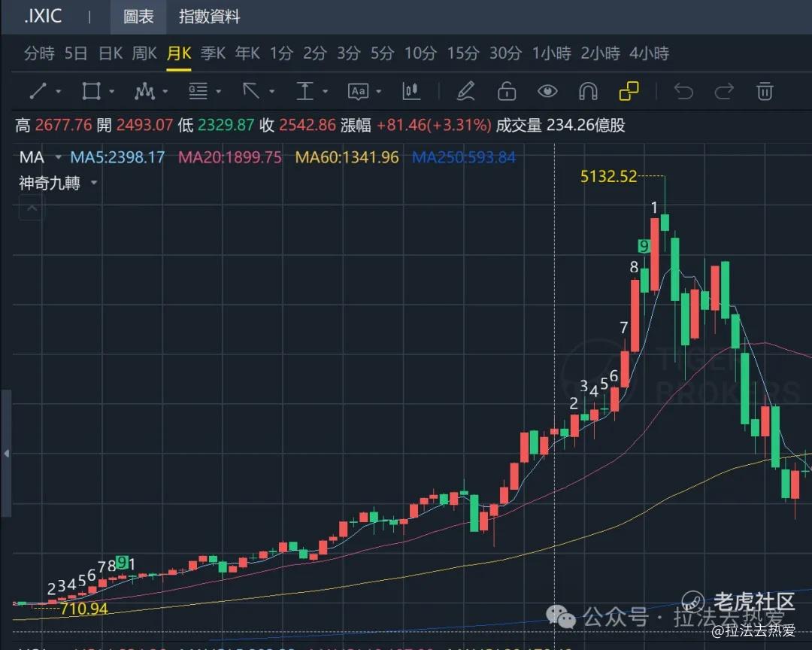Viewport: 812px width, 650px height.
Task: Choose the 2分 interval
Action: (315, 53)
